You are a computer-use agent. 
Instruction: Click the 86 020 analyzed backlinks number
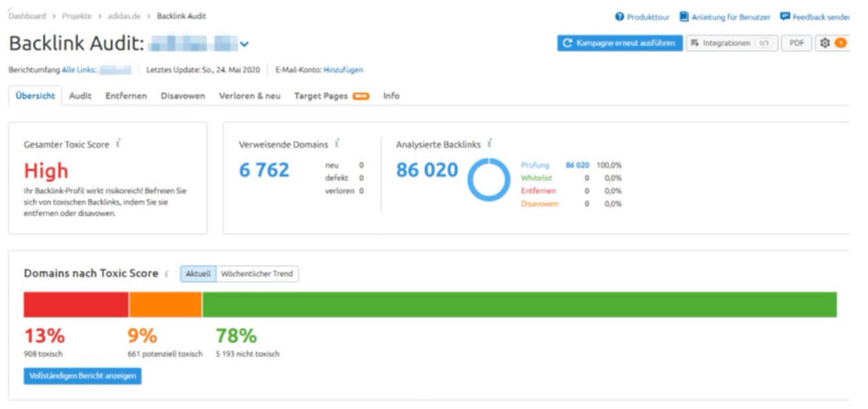pos(427,170)
